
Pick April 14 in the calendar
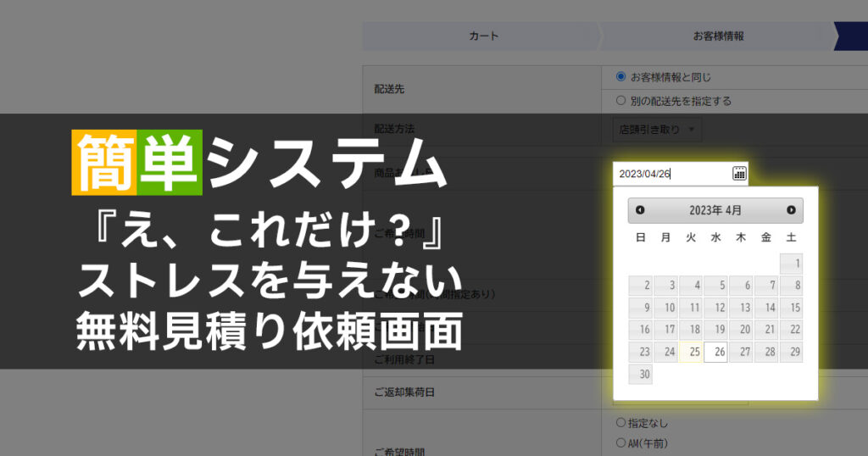(766, 308)
